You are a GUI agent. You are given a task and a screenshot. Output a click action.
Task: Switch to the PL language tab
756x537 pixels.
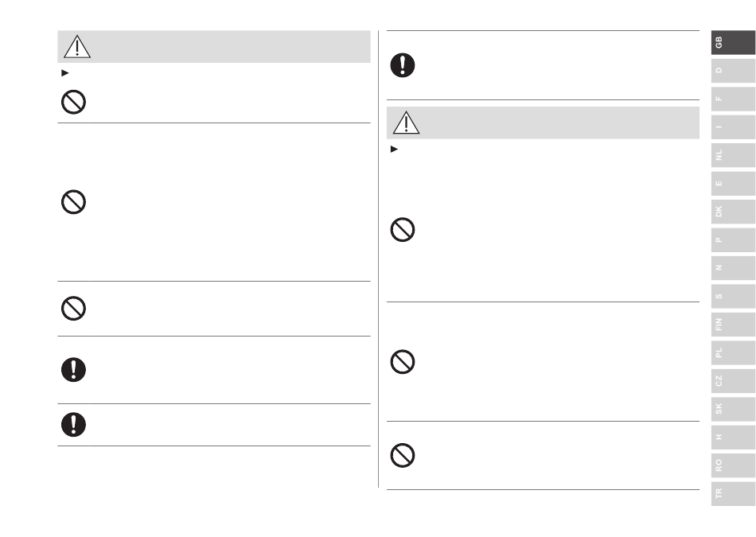coord(733,352)
